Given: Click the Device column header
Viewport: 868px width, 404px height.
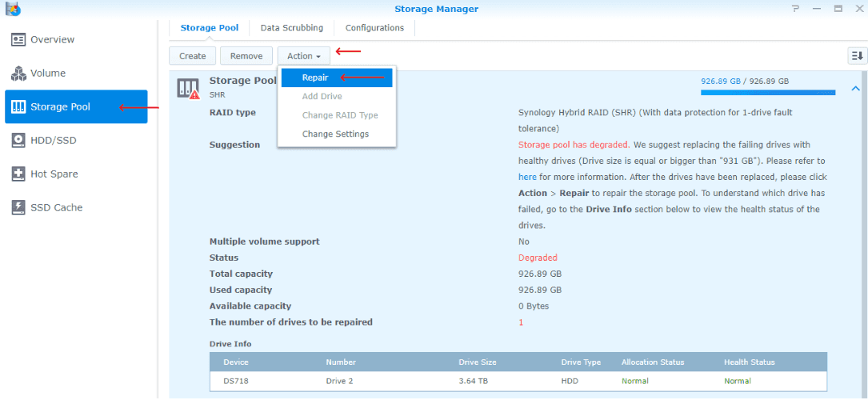Looking at the screenshot, I should pyautogui.click(x=236, y=362).
